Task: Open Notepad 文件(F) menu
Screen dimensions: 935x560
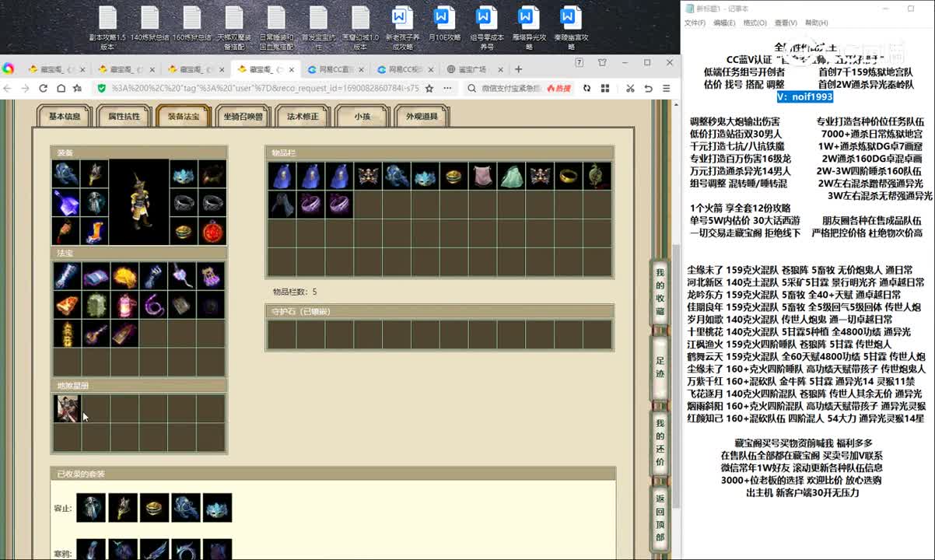Action: pos(695,23)
